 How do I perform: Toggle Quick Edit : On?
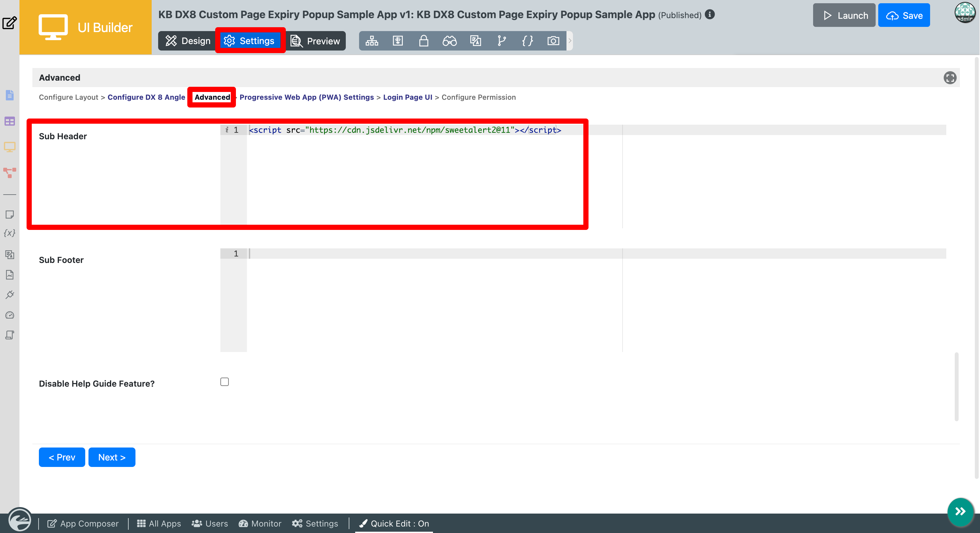pos(394,524)
